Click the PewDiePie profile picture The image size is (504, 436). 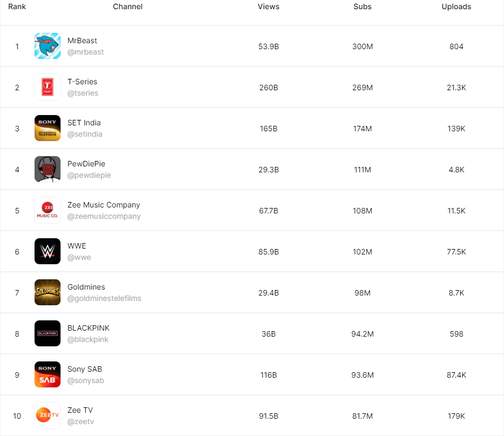(x=48, y=169)
